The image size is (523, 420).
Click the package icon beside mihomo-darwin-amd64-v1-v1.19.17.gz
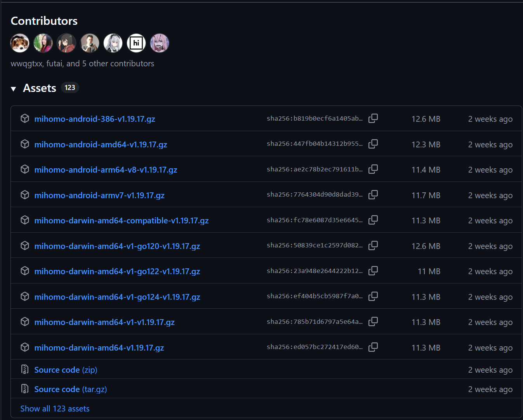(25, 322)
